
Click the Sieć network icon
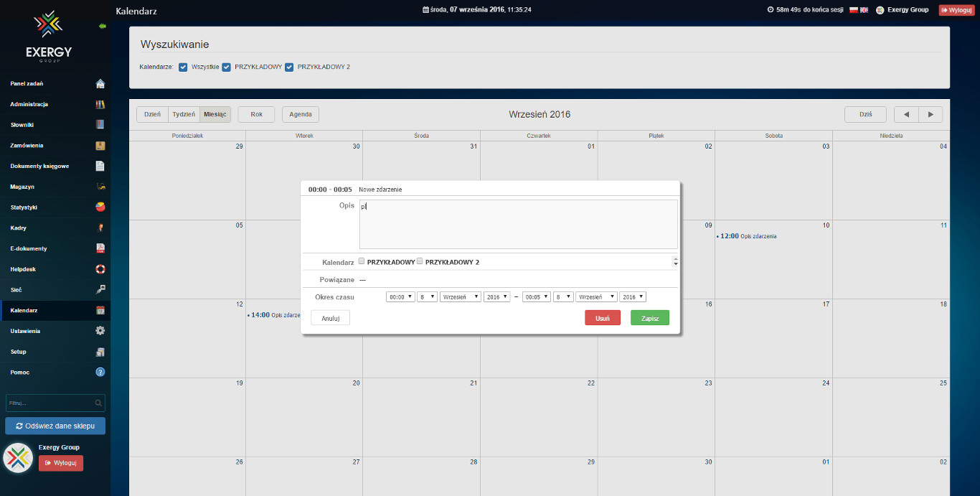(100, 290)
